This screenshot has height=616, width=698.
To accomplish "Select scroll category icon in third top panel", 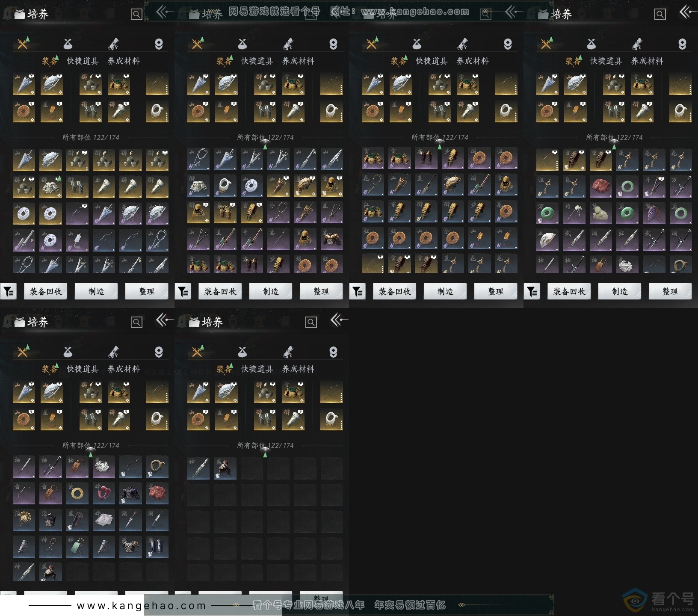I will 462,44.
